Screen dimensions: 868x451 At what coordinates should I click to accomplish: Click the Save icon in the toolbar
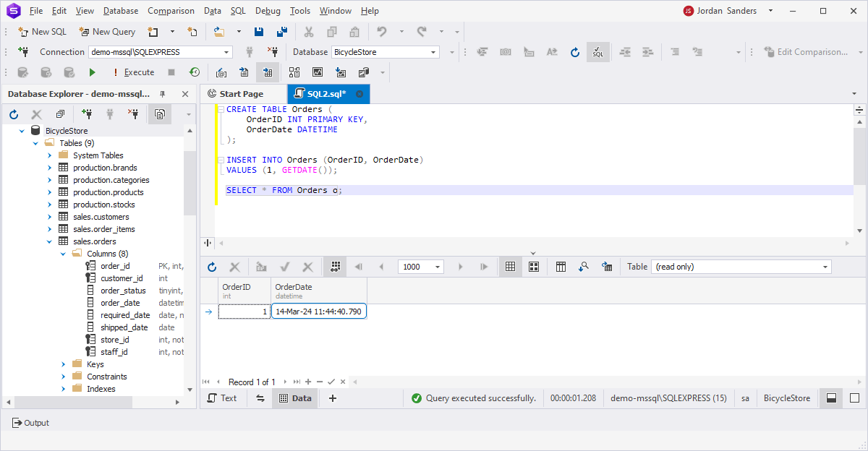[x=259, y=32]
